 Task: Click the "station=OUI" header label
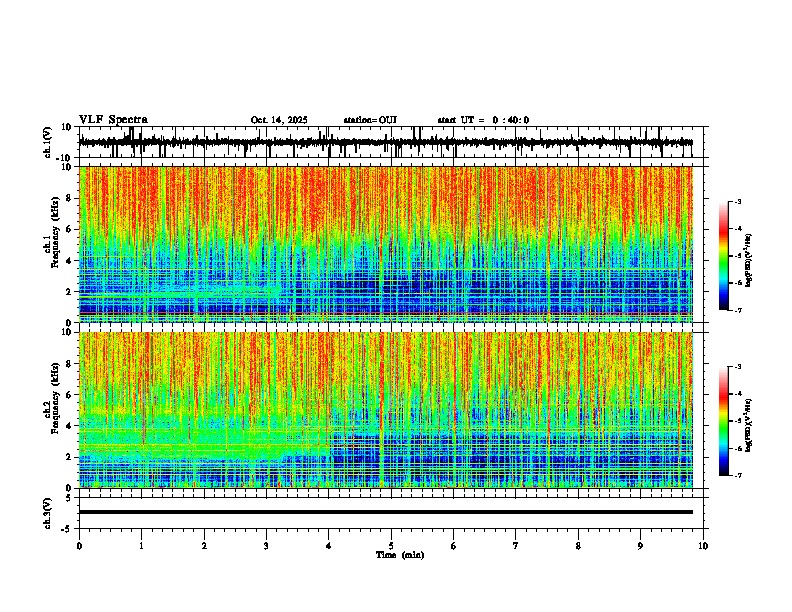(370, 120)
